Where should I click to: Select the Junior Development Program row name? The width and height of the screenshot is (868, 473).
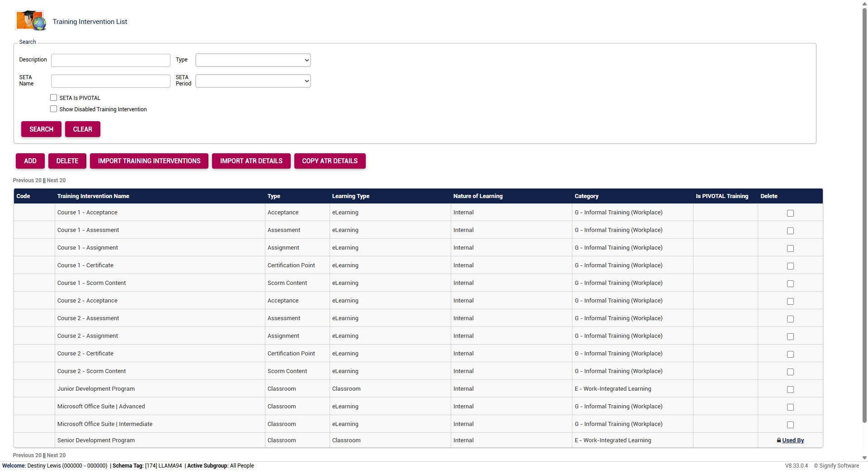(96, 388)
